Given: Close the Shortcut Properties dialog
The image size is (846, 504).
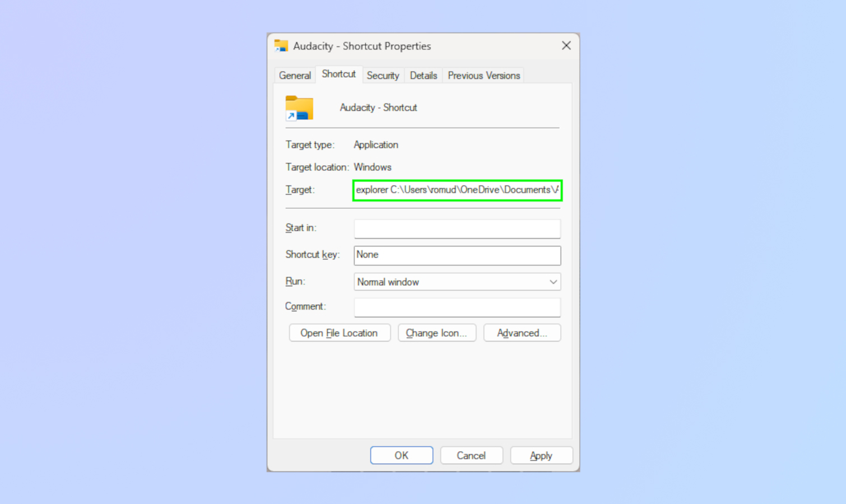Looking at the screenshot, I should coord(566,46).
